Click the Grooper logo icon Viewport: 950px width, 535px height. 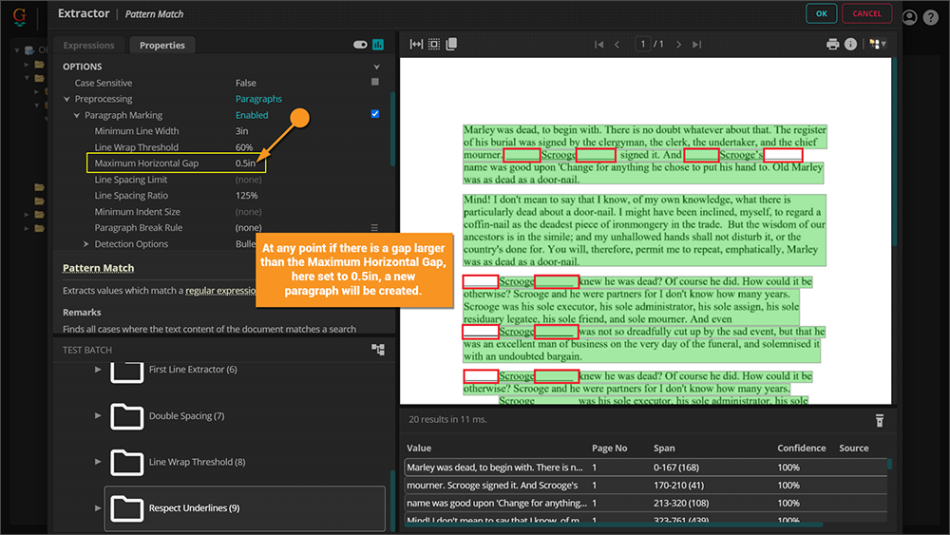point(19,16)
